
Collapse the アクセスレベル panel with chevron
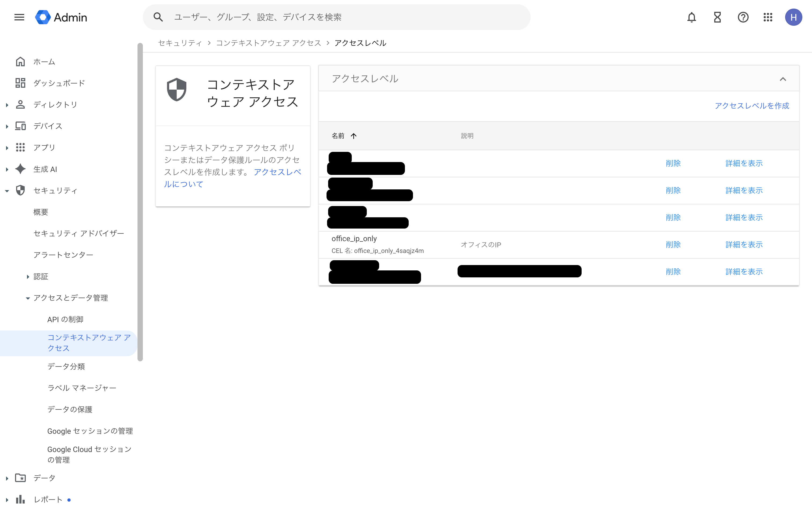point(784,79)
